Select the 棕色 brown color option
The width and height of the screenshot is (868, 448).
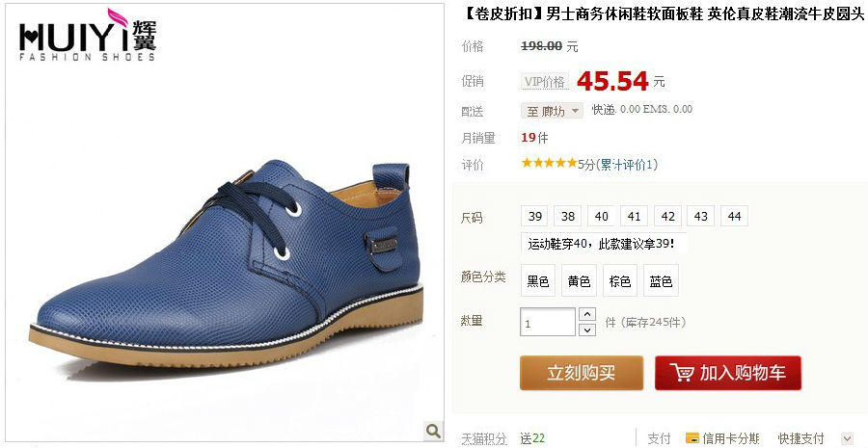pos(620,281)
